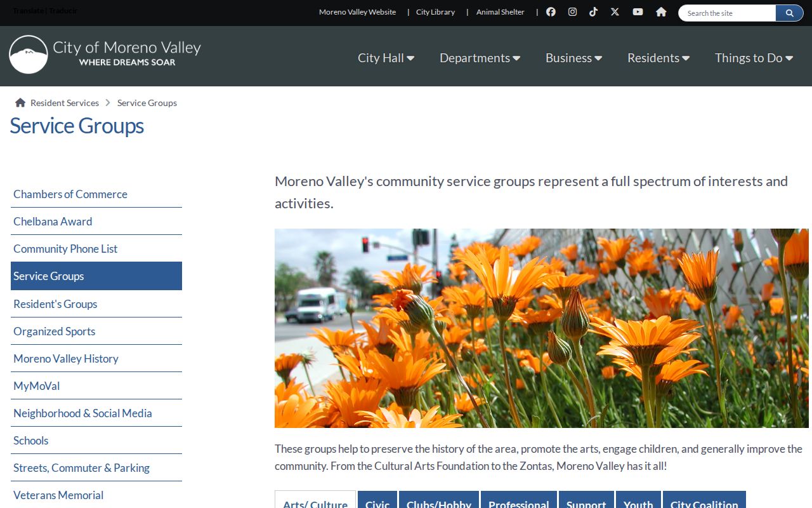The image size is (812, 508).
Task: Open Organized Sports sidebar item
Action: [x=96, y=331]
